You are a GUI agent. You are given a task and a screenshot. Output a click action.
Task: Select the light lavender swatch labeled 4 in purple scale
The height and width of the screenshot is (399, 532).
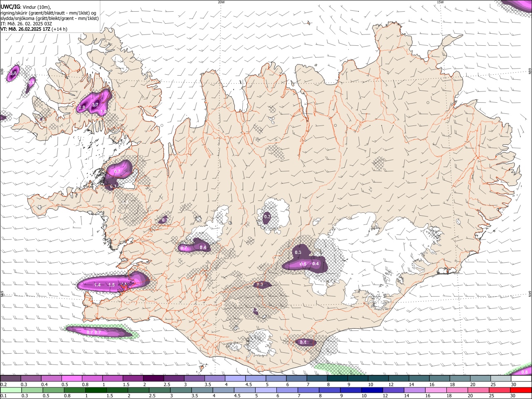pos(235,378)
